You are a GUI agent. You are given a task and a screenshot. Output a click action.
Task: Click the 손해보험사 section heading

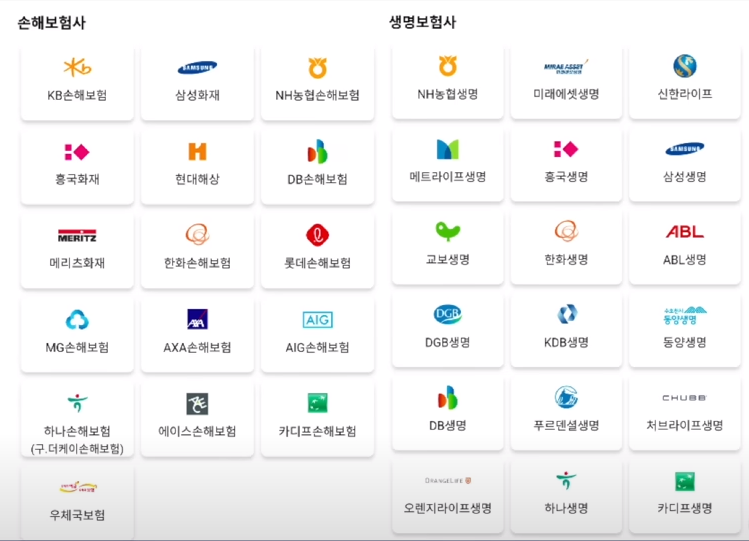point(51,22)
